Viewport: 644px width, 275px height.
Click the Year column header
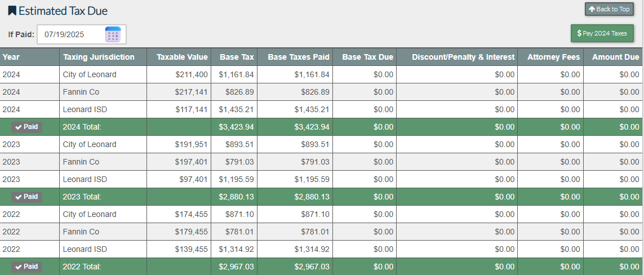pos(11,57)
